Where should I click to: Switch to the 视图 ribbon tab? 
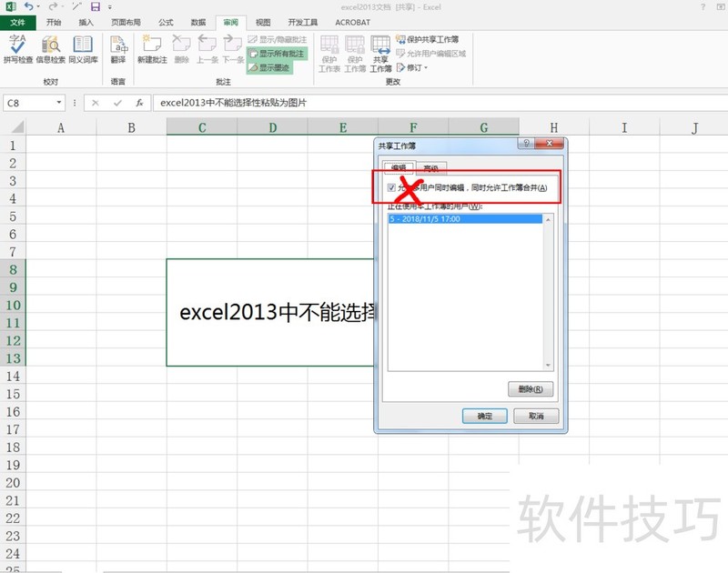click(264, 22)
